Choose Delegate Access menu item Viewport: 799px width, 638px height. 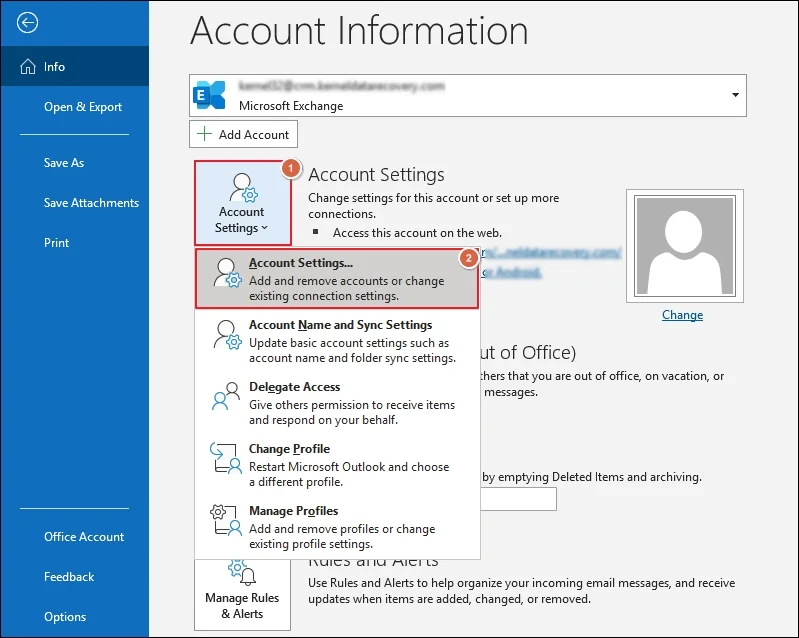337,403
